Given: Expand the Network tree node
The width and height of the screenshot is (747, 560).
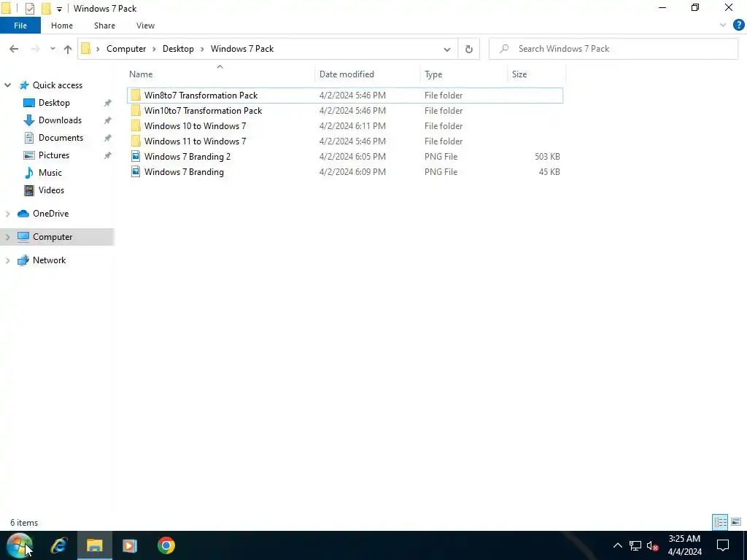Looking at the screenshot, I should click(7, 260).
